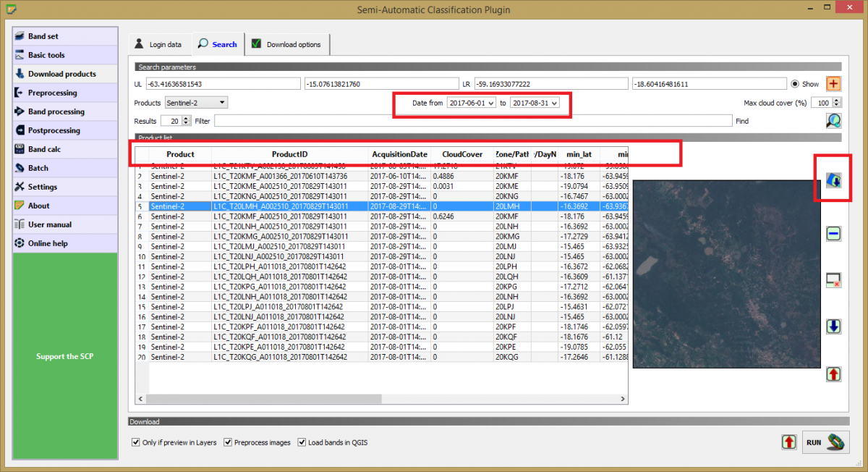Click the Filter text input field
This screenshot has height=472, width=868.
coord(472,121)
